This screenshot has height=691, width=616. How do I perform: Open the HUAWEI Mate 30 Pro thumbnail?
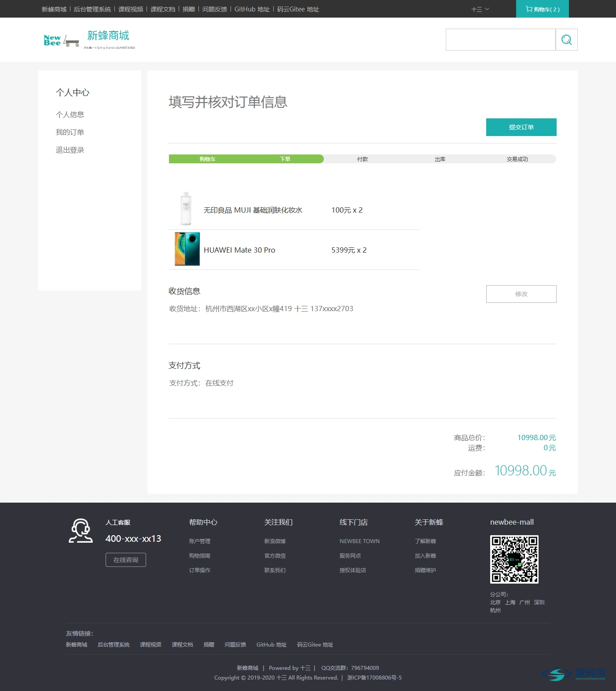pyautogui.click(x=187, y=249)
